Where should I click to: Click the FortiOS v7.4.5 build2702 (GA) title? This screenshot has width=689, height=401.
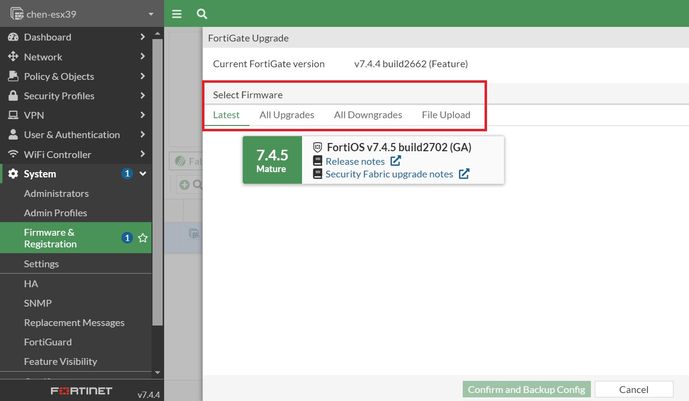[x=399, y=147]
